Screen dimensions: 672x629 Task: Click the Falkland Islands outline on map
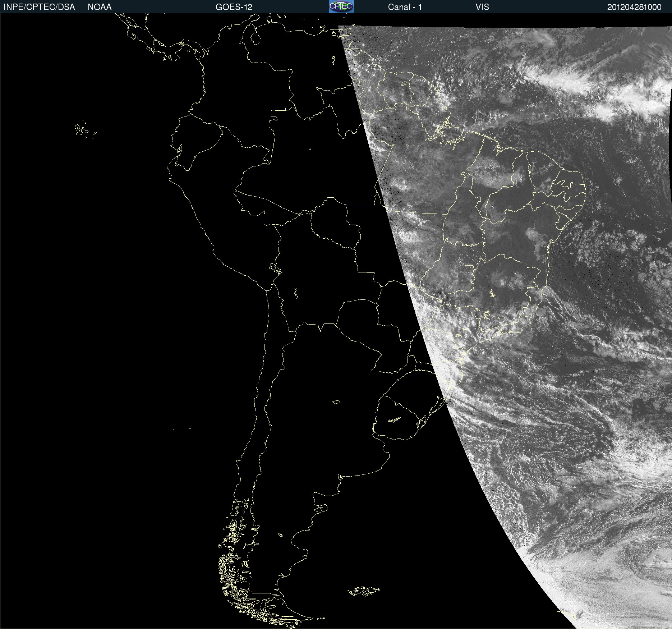pos(364,591)
